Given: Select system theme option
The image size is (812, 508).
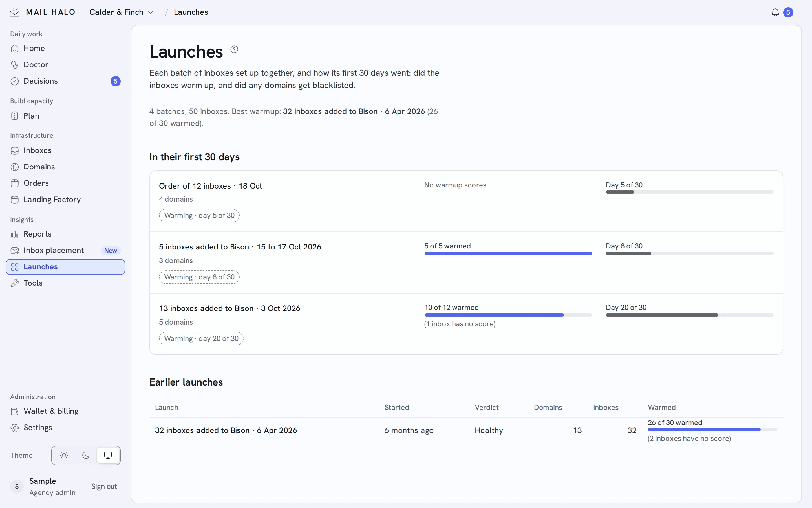Looking at the screenshot, I should [108, 455].
